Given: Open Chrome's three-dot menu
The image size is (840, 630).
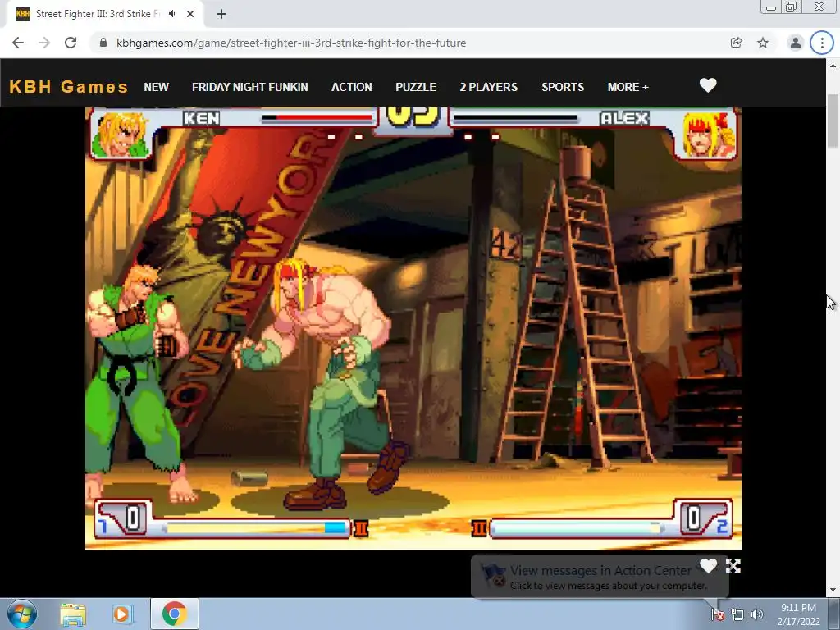Looking at the screenshot, I should 822,43.
